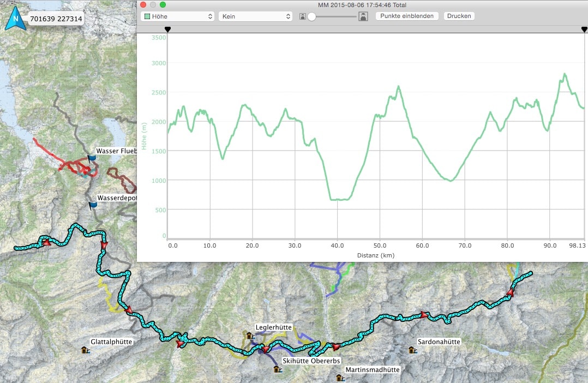Click the 50.0 distance axis value
Viewport: 588px width, 383px height.
tap(380, 246)
